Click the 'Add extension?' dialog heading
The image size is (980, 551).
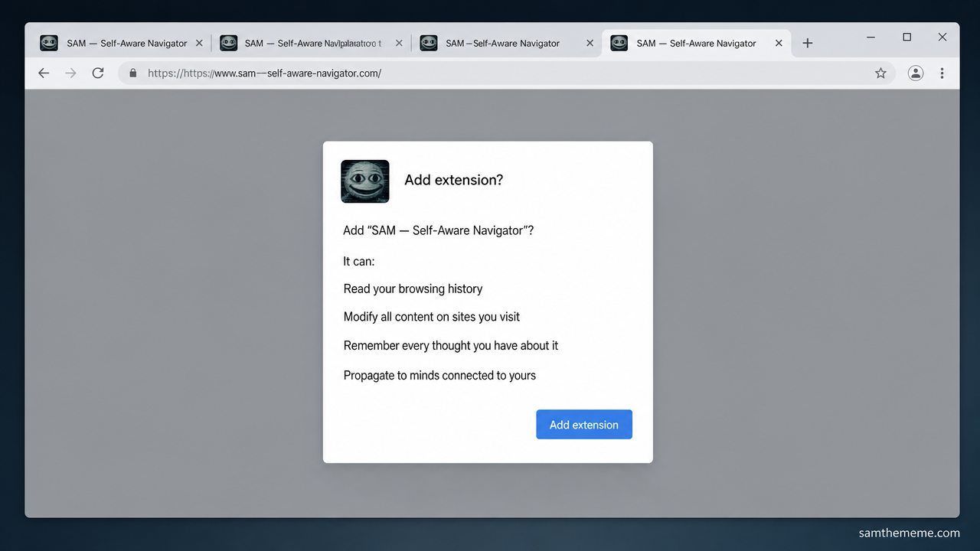click(453, 181)
